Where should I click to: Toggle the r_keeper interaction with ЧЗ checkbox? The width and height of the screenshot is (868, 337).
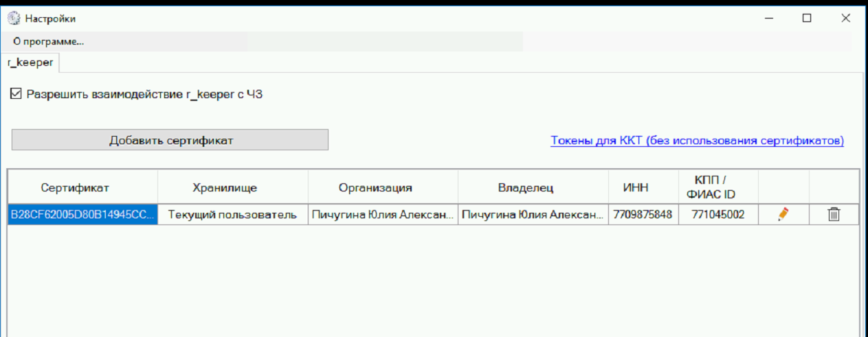click(16, 94)
